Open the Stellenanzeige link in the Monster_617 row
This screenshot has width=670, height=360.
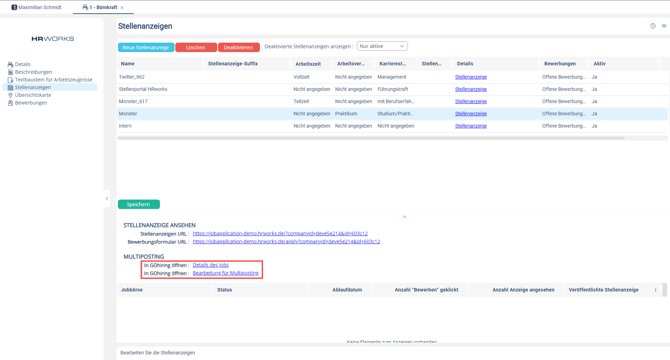tap(471, 101)
